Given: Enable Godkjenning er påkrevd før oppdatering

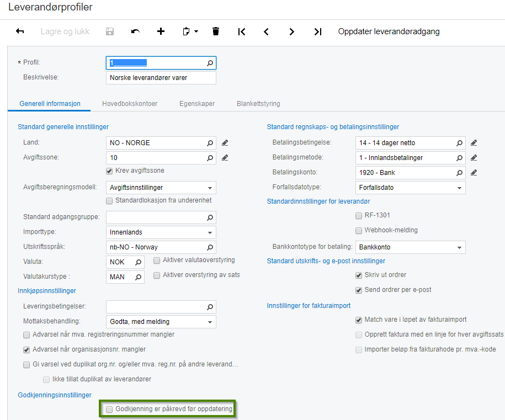Looking at the screenshot, I should click(110, 409).
